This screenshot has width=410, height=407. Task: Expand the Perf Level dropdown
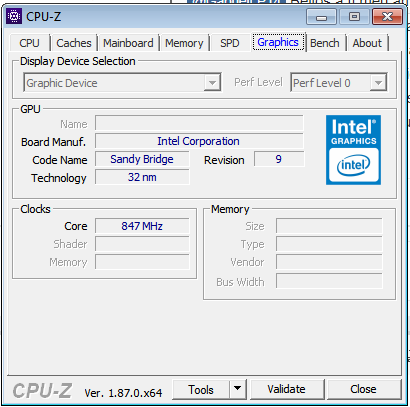(339, 83)
